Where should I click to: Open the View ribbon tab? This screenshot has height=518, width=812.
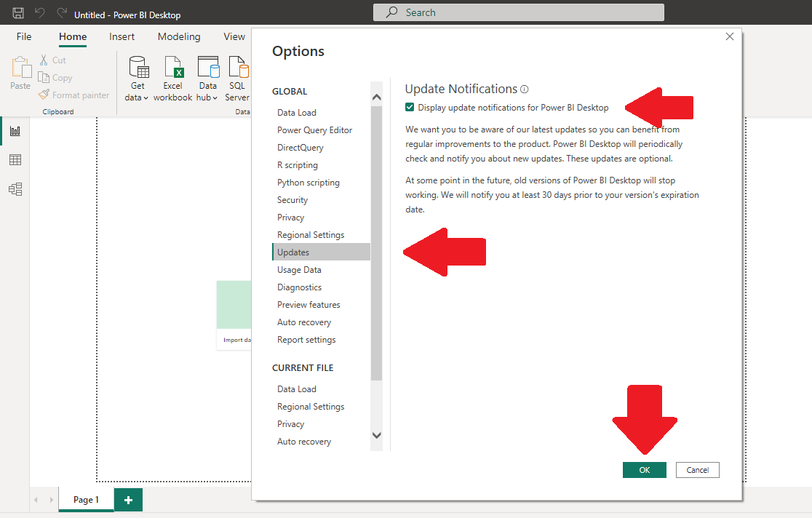tap(234, 36)
